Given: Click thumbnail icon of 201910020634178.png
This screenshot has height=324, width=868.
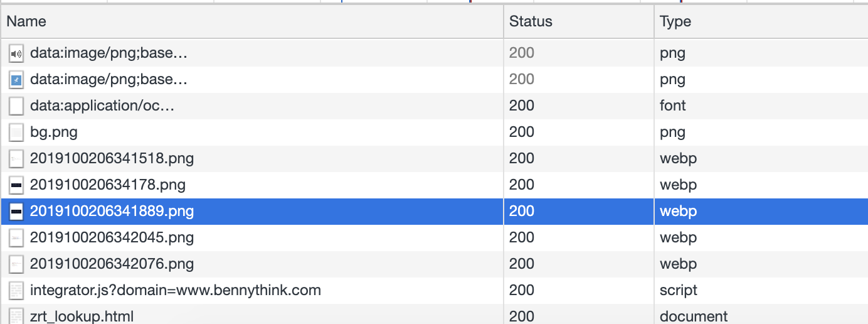Looking at the screenshot, I should point(16,185).
